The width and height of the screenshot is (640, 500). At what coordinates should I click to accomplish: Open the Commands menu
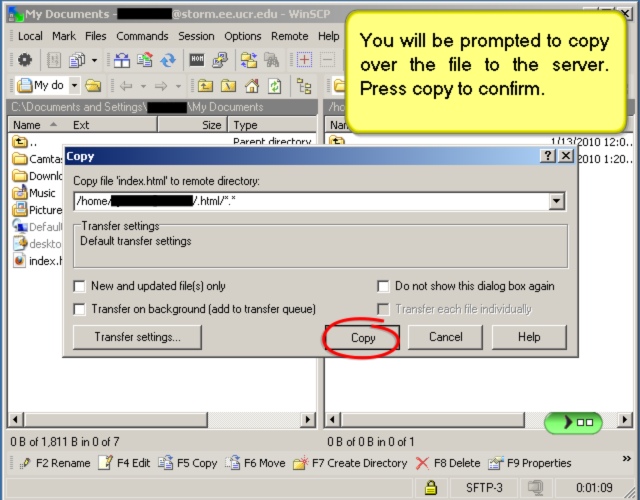point(142,36)
